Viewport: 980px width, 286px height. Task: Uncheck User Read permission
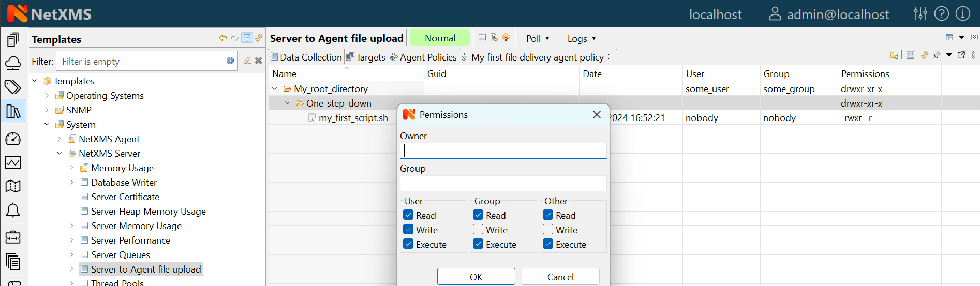[408, 215]
